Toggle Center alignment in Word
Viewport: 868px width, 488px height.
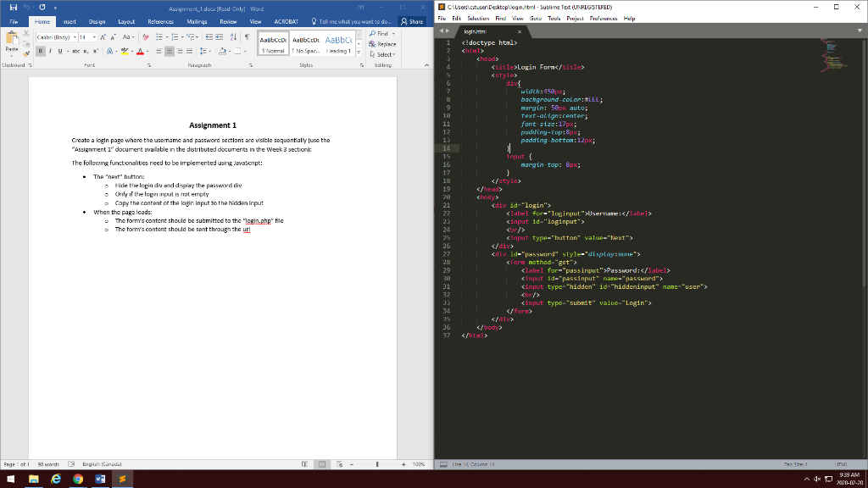click(170, 52)
